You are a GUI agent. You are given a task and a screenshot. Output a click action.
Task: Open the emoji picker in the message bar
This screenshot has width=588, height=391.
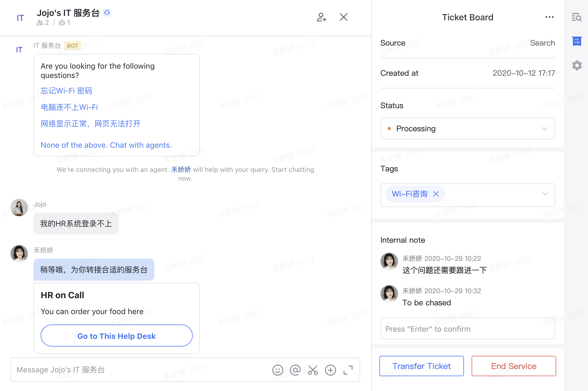click(278, 370)
